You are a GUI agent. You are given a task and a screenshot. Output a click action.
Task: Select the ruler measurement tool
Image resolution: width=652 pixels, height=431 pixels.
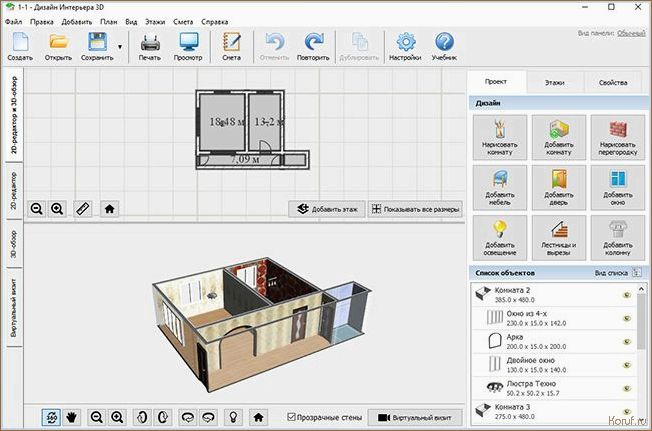point(83,209)
